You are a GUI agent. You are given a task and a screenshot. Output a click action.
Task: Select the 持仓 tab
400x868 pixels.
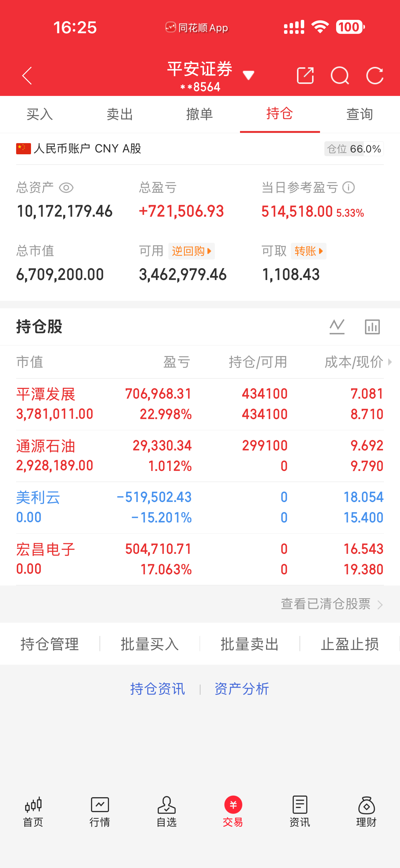280,114
